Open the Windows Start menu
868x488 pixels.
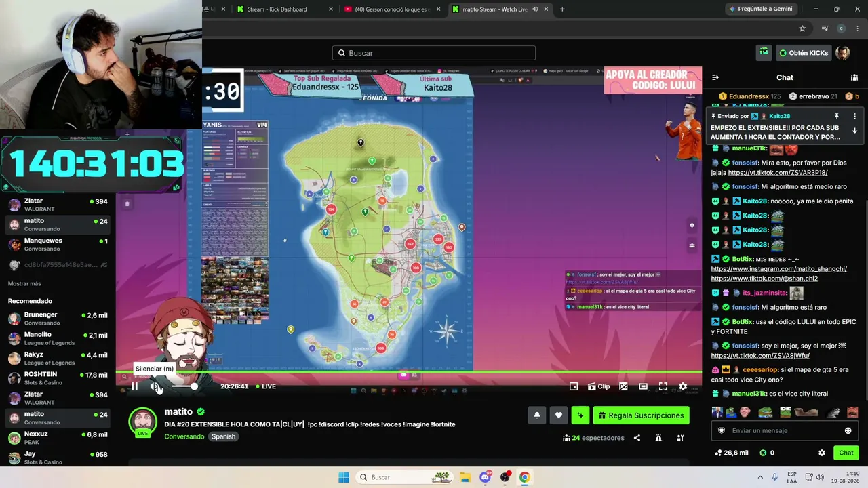click(x=344, y=477)
